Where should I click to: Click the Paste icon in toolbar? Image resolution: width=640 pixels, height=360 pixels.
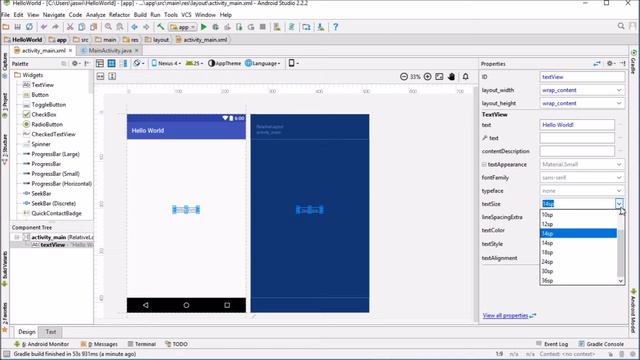point(93,27)
